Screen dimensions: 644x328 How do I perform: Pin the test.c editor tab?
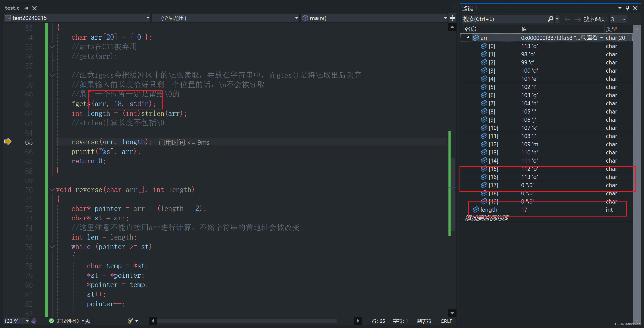click(x=26, y=8)
